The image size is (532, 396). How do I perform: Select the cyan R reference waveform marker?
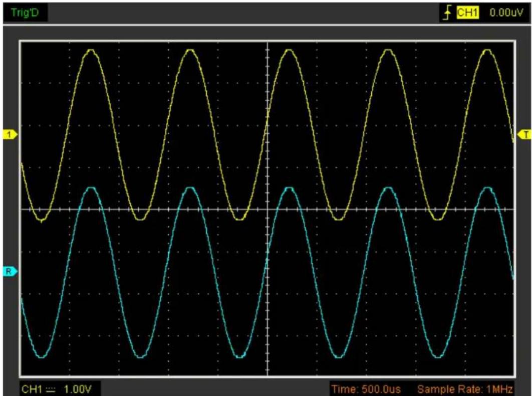pos(10,271)
